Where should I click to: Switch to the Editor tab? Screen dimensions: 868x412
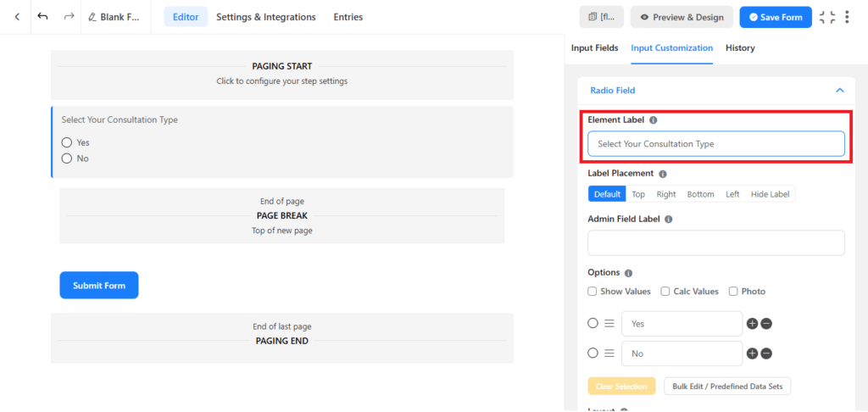pos(186,17)
